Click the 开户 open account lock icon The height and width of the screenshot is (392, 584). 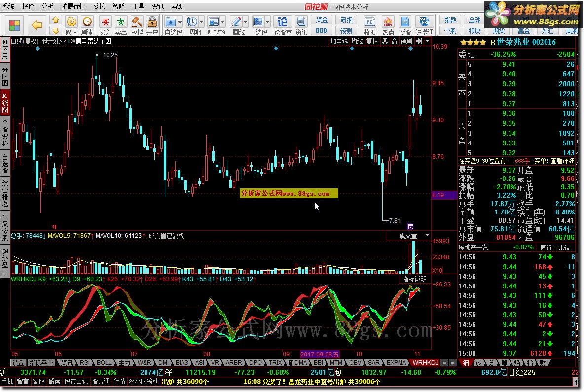pyautogui.click(x=152, y=25)
